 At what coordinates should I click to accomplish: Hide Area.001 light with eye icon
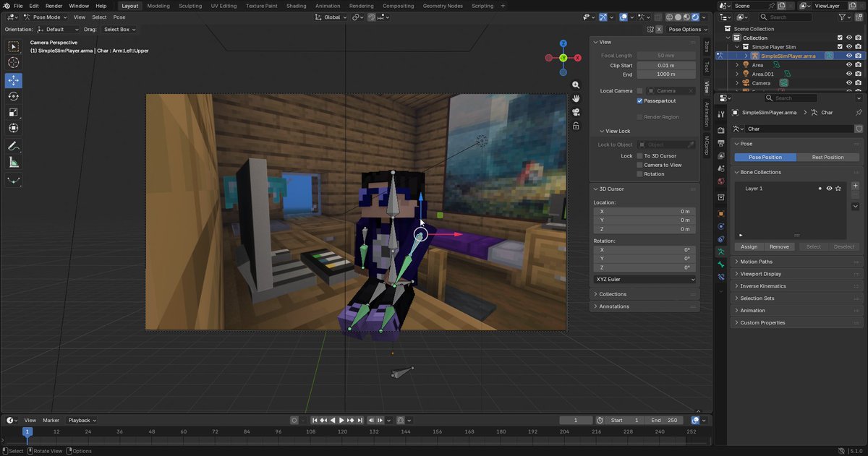pyautogui.click(x=849, y=74)
